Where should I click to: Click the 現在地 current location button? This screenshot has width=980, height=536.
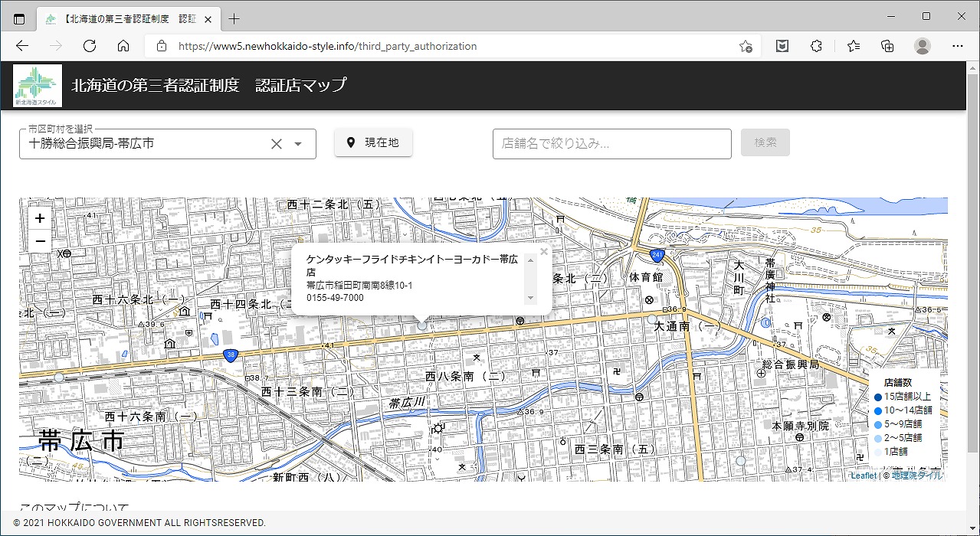click(373, 142)
